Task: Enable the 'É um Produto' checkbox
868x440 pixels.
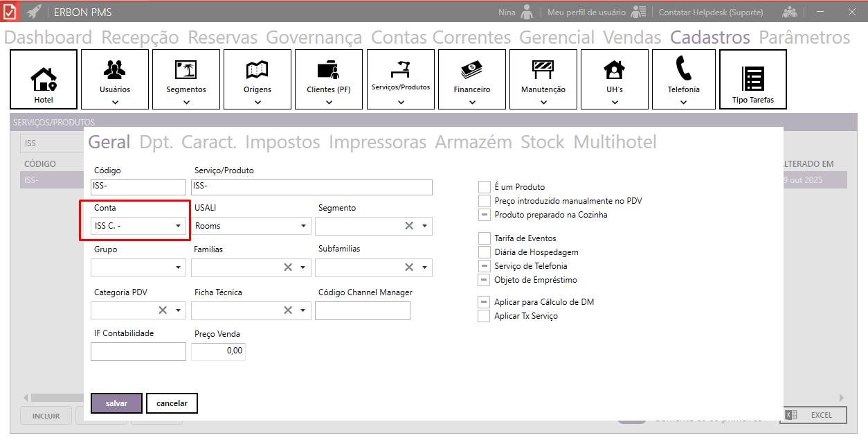Action: click(485, 187)
